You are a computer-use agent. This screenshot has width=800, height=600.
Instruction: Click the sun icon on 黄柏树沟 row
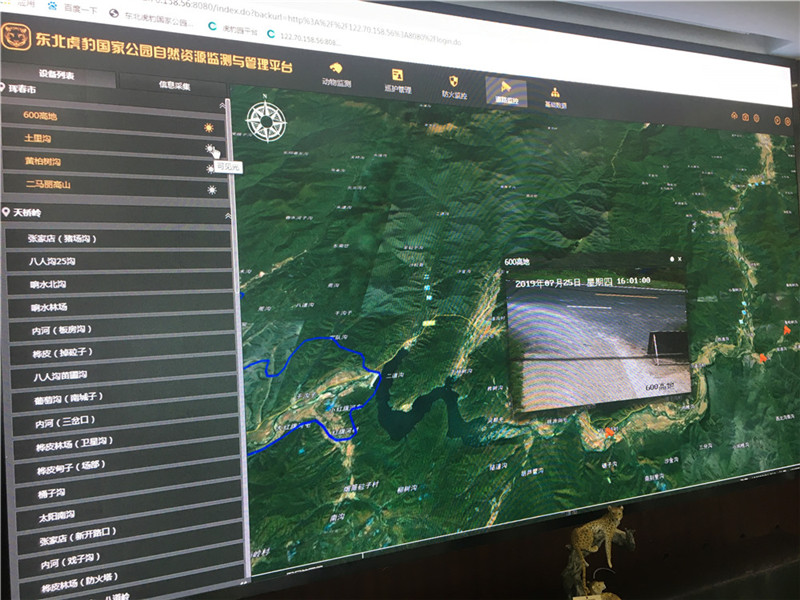click(210, 169)
